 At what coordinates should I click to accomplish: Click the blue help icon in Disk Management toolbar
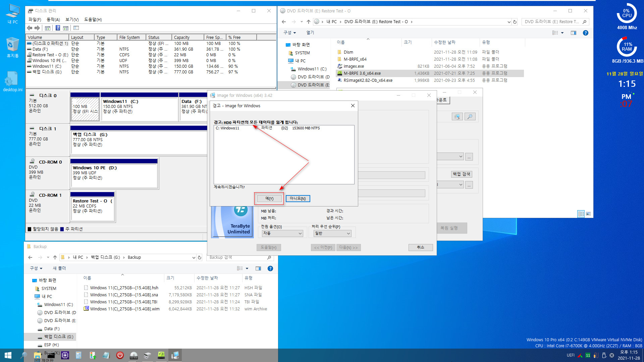click(x=58, y=28)
